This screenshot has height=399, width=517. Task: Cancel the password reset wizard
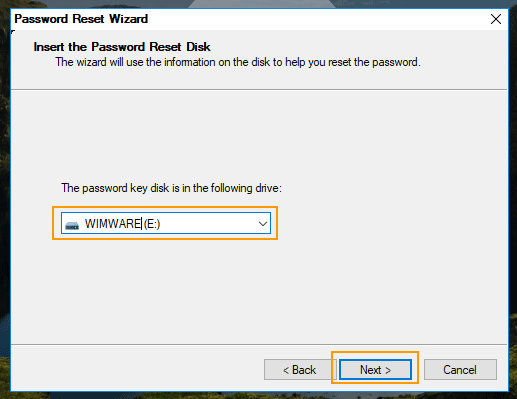coord(460,369)
